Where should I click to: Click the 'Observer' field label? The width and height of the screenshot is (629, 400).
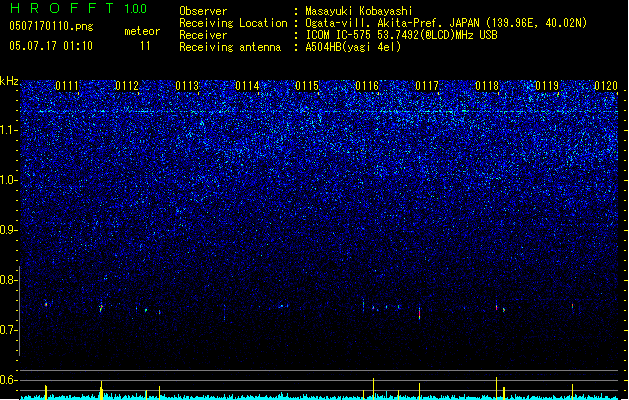(x=203, y=11)
